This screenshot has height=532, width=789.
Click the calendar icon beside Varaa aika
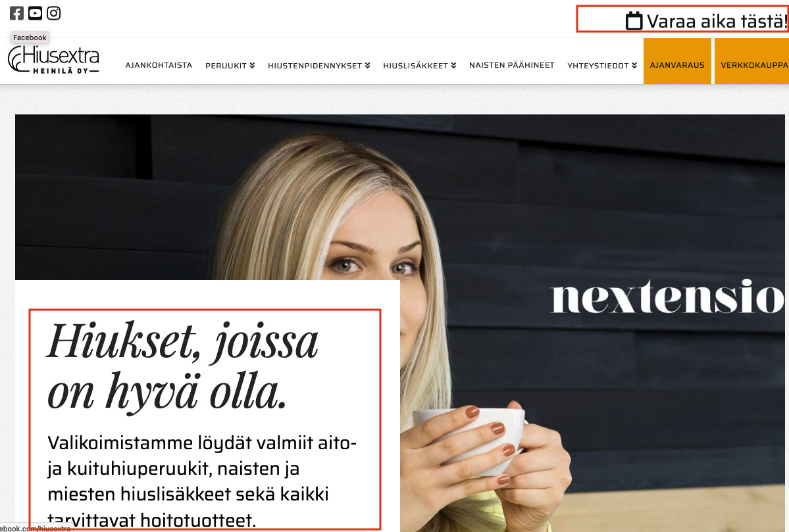[634, 21]
